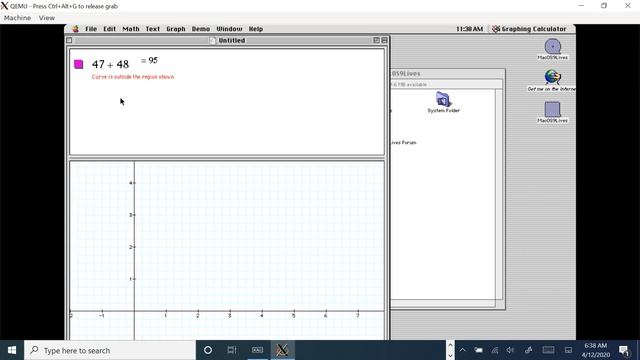The height and width of the screenshot is (360, 640).
Task: Open the Math menu
Action: coord(131,29)
